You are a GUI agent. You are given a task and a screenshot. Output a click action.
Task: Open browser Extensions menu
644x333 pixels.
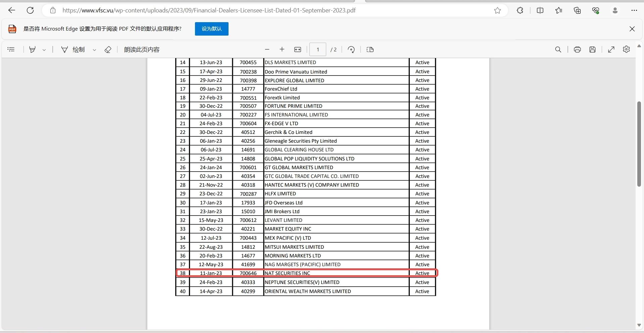[x=520, y=10]
